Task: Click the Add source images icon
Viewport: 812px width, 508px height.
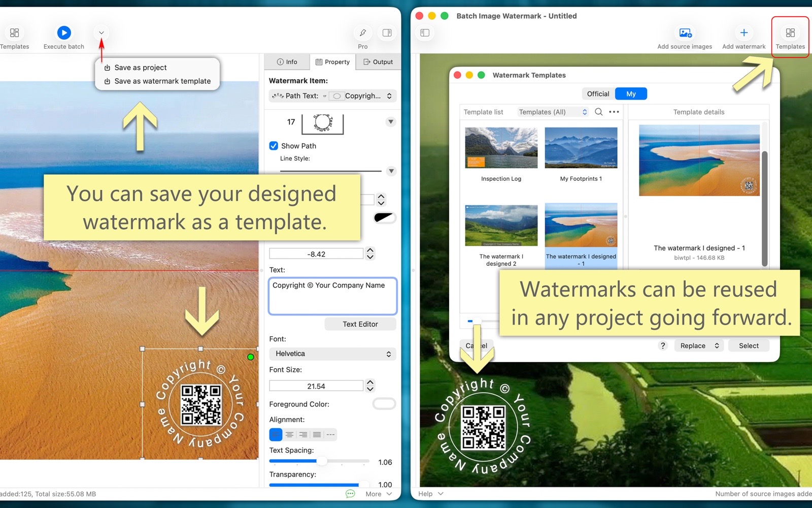Action: click(x=685, y=33)
